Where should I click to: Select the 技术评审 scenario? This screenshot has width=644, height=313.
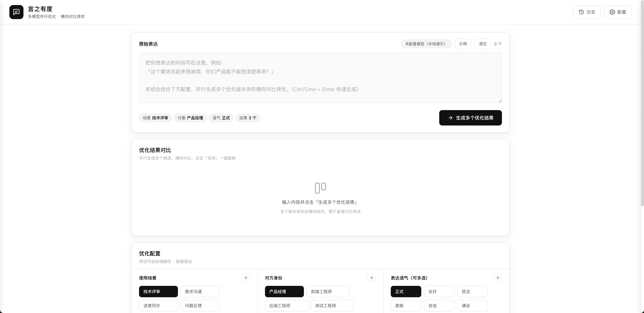(158, 292)
